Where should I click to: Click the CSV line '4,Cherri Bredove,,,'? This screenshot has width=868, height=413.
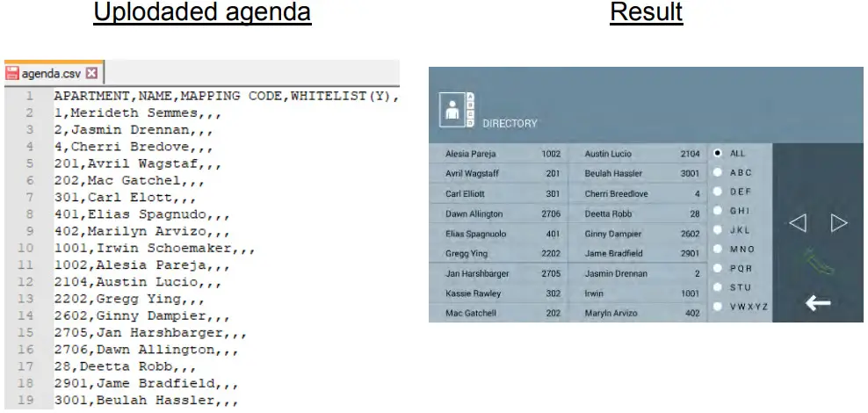134,147
